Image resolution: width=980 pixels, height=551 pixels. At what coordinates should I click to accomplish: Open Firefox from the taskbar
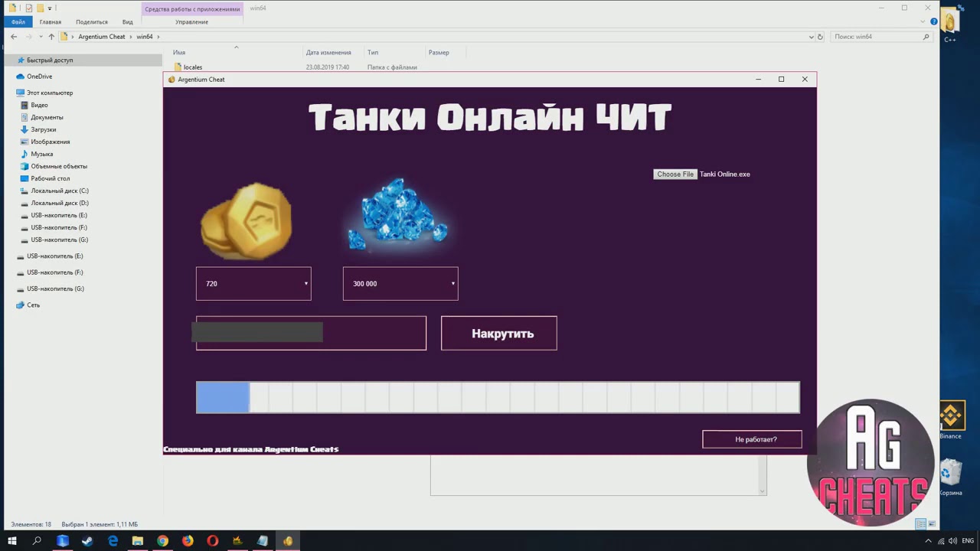[x=188, y=541]
